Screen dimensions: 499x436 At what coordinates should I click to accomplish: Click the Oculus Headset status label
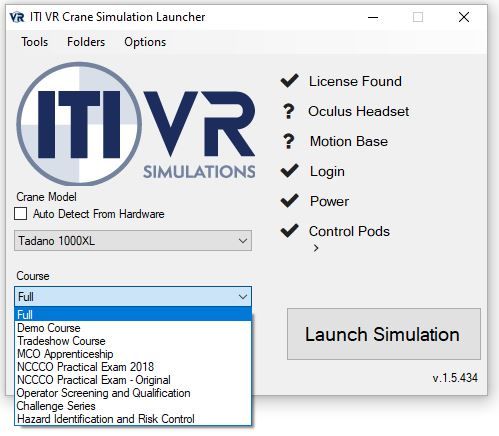coord(358,111)
